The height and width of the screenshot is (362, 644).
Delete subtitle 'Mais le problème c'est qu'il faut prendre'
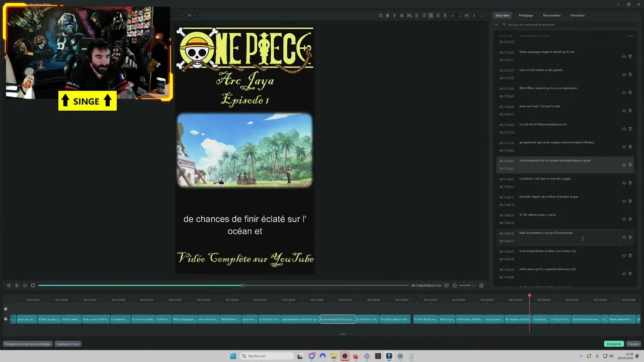630,237
